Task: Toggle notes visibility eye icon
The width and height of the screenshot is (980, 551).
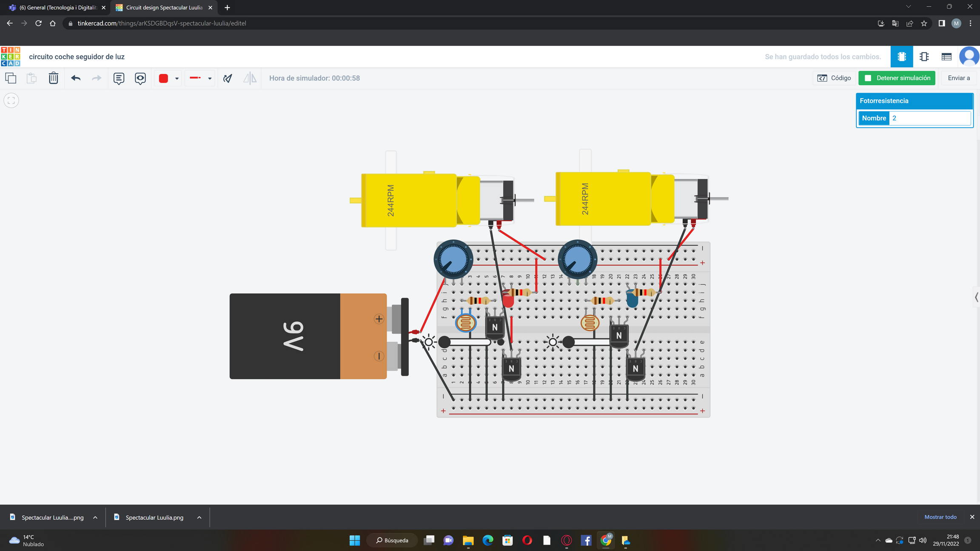Action: coord(140,78)
